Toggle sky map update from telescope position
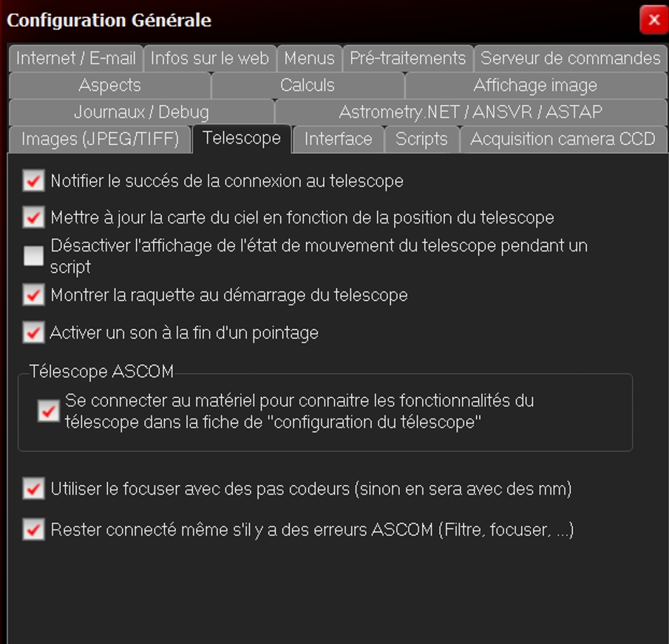This screenshot has height=644, width=669. 33,218
